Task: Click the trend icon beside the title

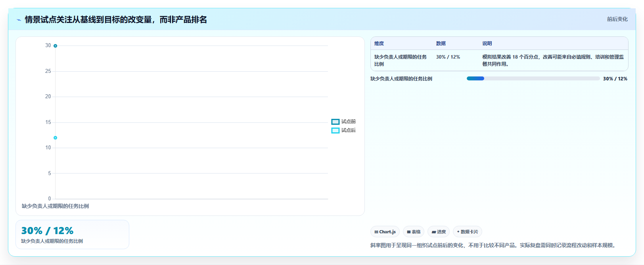Action: coord(19,20)
